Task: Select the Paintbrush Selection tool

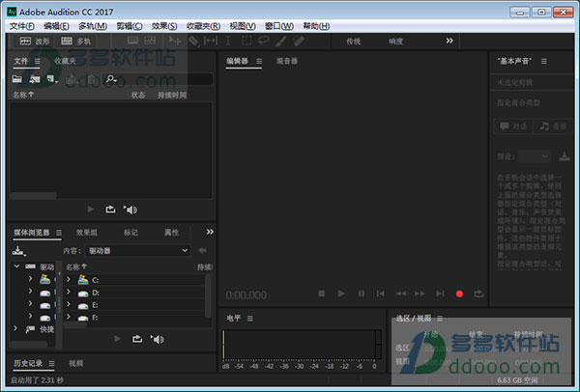Action: [281, 41]
